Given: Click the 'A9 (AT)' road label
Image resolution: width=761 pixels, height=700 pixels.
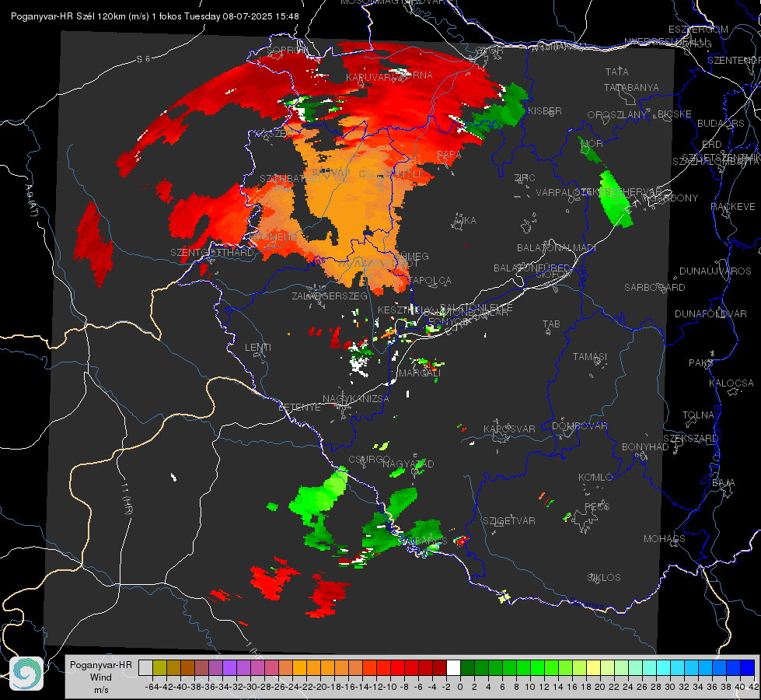Looking at the screenshot, I should (x=31, y=200).
